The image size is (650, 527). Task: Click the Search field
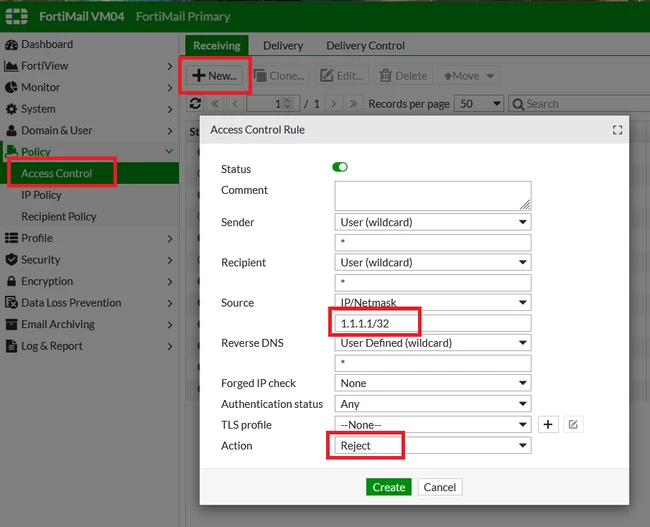tap(580, 104)
